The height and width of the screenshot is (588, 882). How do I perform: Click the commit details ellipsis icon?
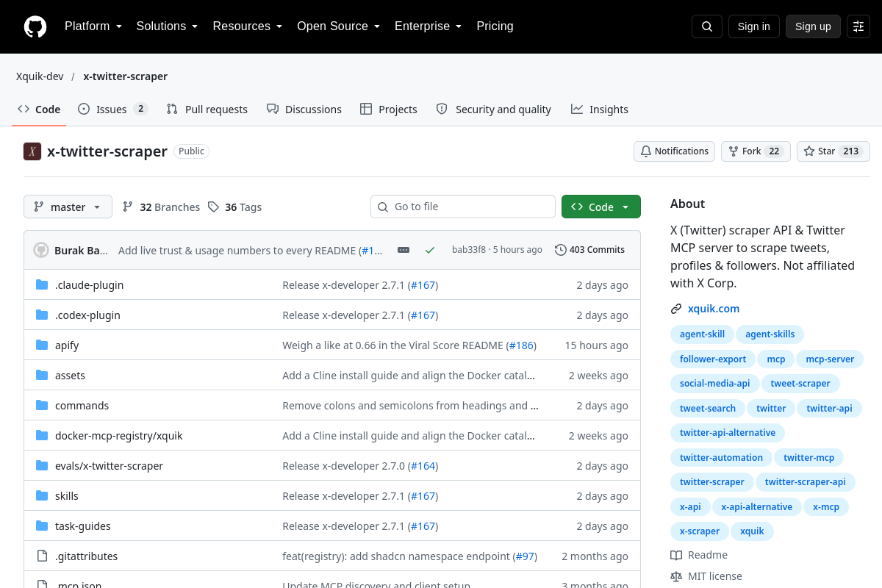point(404,250)
